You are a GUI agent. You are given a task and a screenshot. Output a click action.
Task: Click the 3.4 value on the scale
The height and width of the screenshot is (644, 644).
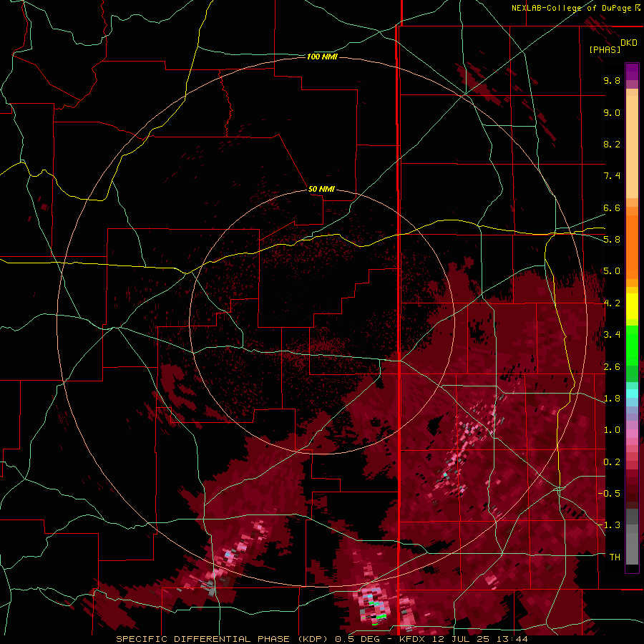[612, 335]
